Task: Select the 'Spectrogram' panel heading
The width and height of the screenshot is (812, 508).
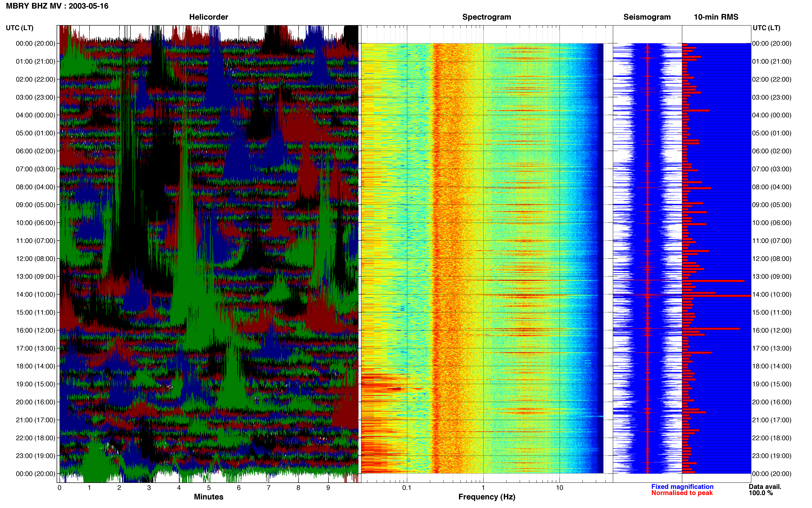Action: (487, 17)
